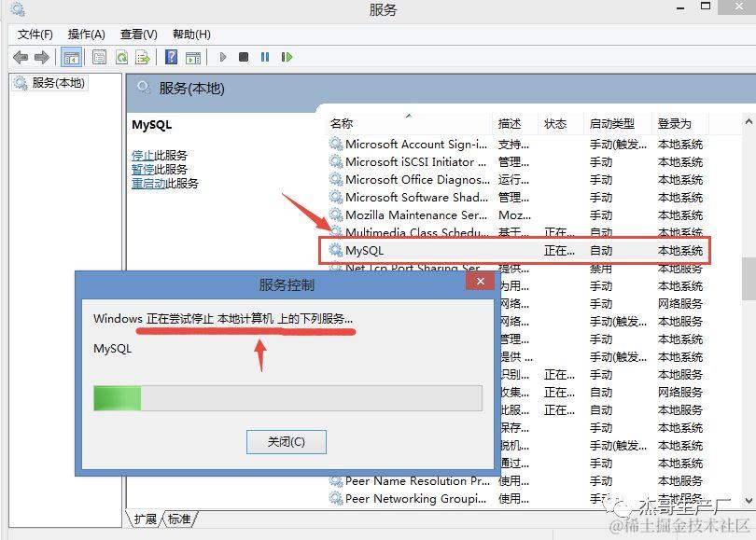Click the 停止 link to stop service
Viewport: 756px width, 540px height.
tap(143, 155)
